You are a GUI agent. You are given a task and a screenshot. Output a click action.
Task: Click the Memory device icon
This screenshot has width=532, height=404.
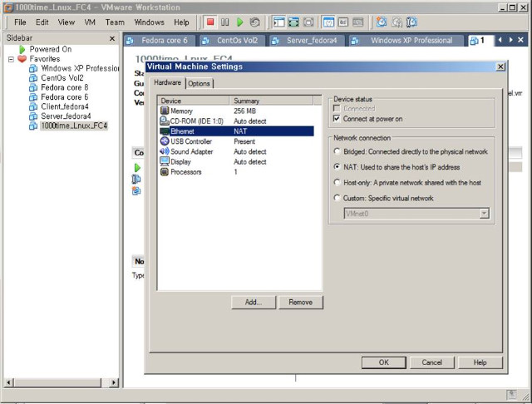coord(165,111)
